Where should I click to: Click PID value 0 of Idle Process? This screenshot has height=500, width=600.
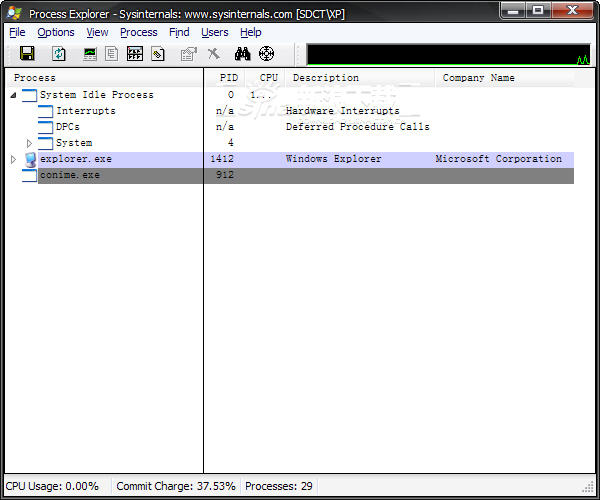point(231,94)
